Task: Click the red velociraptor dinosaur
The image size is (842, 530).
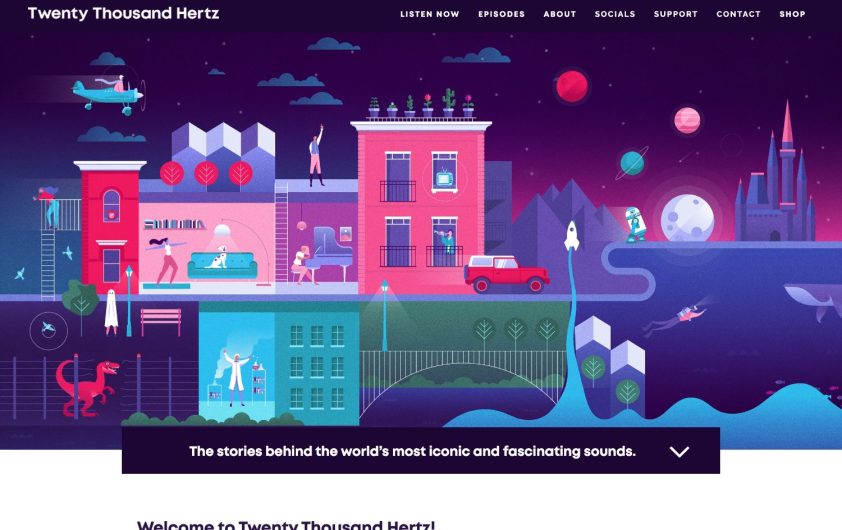Action: pos(88,389)
